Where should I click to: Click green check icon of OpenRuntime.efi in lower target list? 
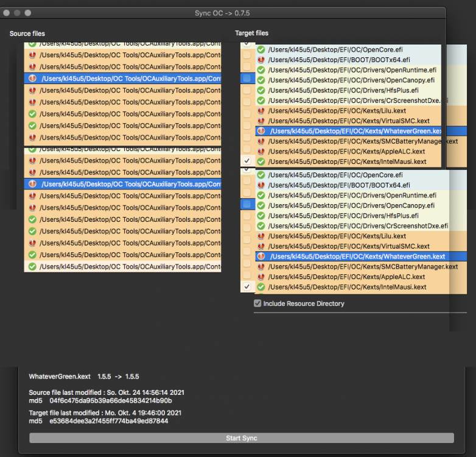[x=261, y=196]
